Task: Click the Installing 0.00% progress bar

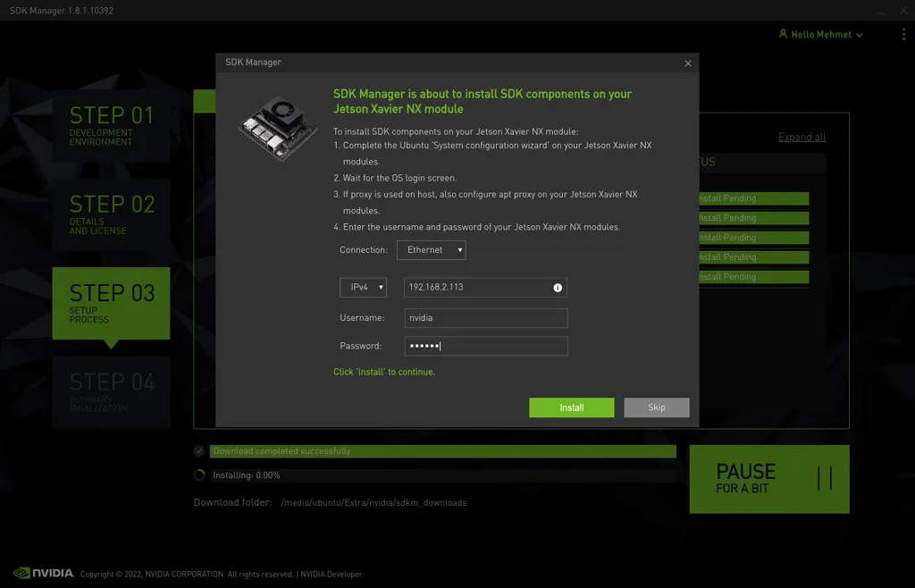Action: coord(443,475)
